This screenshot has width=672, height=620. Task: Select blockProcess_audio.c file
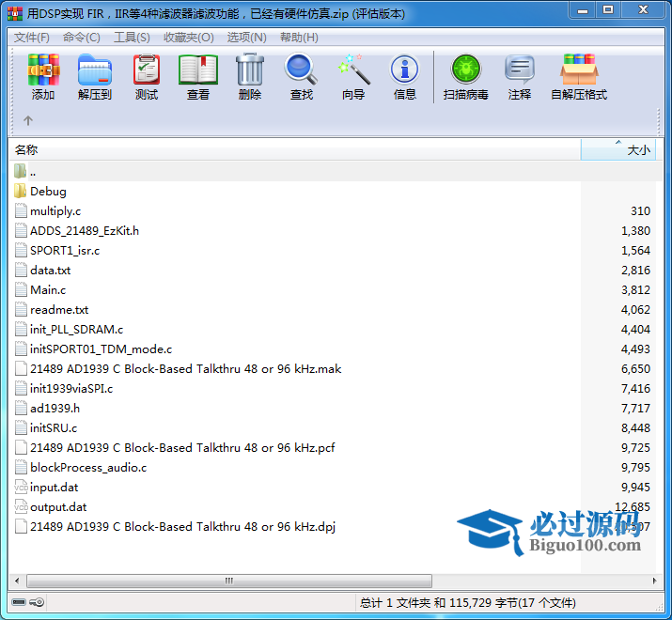88,467
